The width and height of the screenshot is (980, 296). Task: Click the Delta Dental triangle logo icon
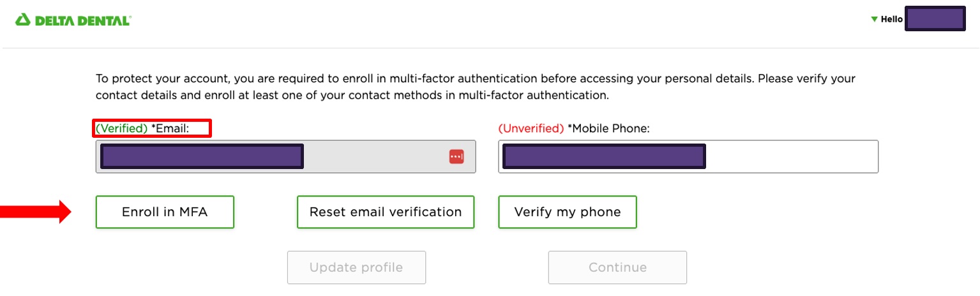click(x=22, y=20)
